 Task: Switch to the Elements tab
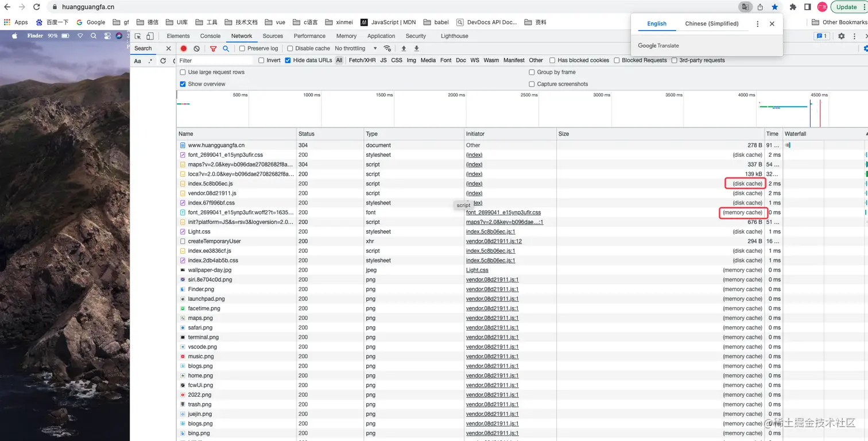click(178, 36)
